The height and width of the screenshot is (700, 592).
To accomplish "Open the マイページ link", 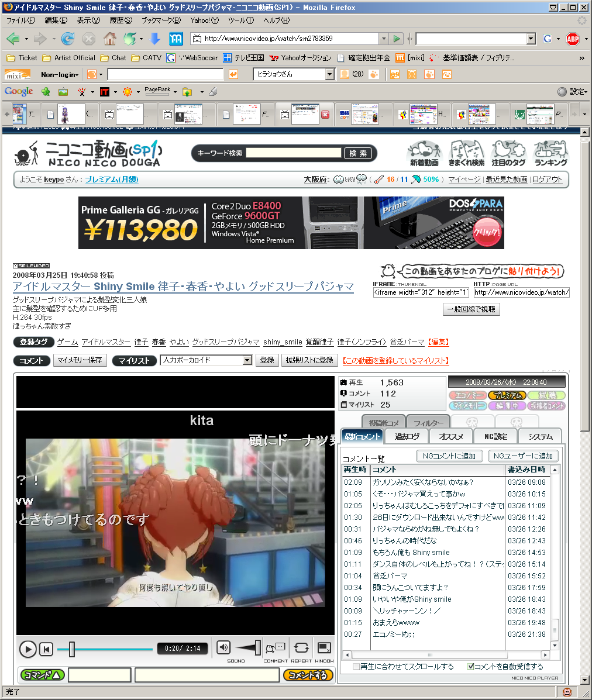I will [x=464, y=179].
